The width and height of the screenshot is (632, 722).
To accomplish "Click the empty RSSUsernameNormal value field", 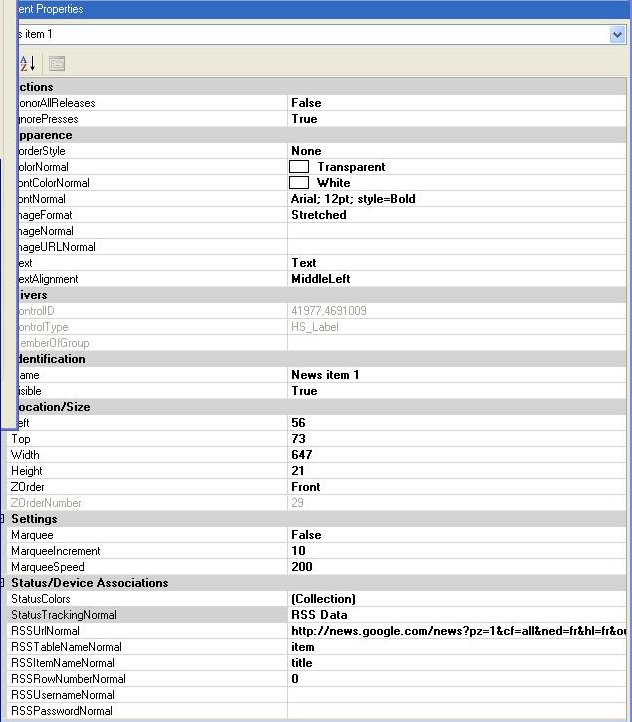I will click(457, 695).
